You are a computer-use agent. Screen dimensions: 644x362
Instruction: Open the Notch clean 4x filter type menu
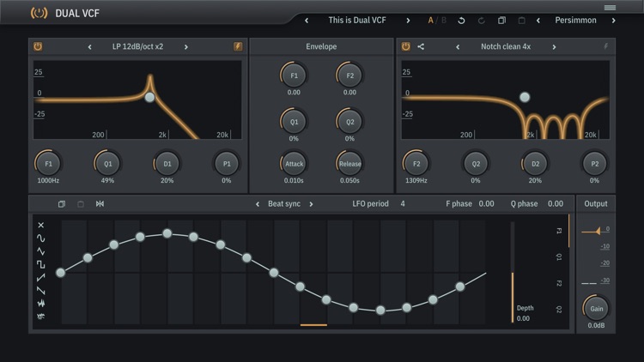click(x=506, y=47)
